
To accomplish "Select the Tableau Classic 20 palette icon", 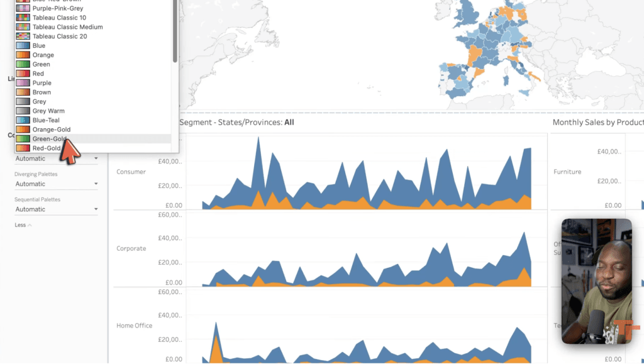I will coord(23,36).
